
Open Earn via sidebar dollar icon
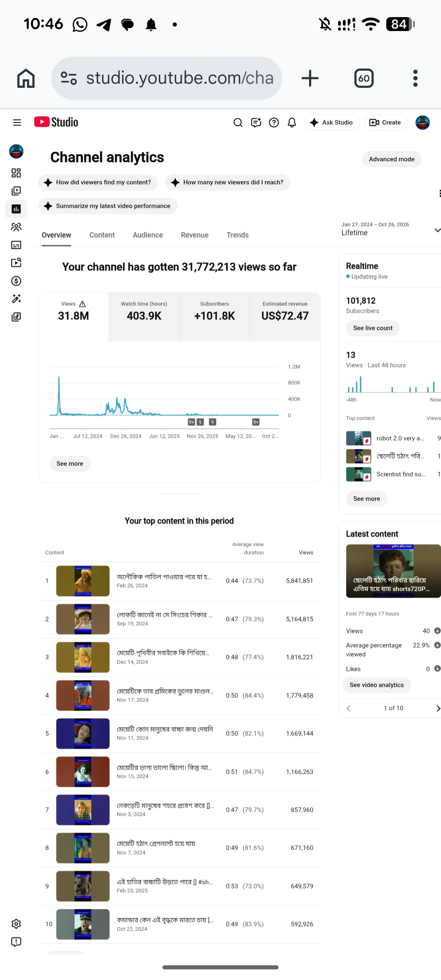click(16, 281)
